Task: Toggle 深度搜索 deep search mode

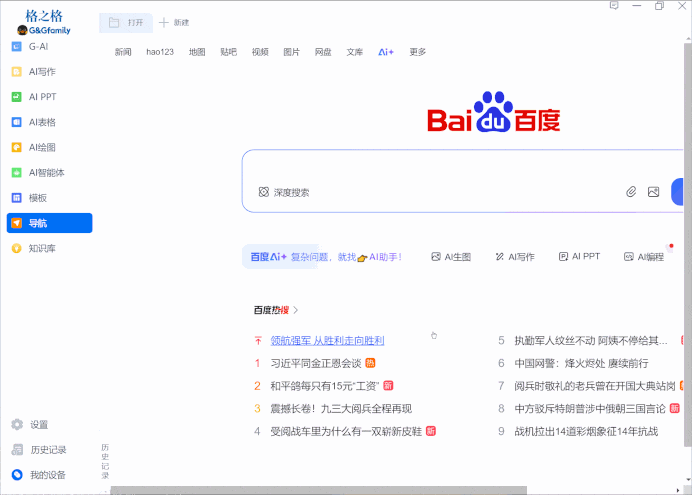Action: point(284,192)
